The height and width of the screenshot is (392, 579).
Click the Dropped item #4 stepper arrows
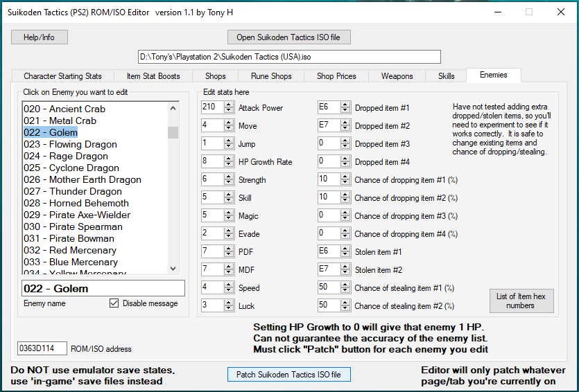click(x=345, y=161)
